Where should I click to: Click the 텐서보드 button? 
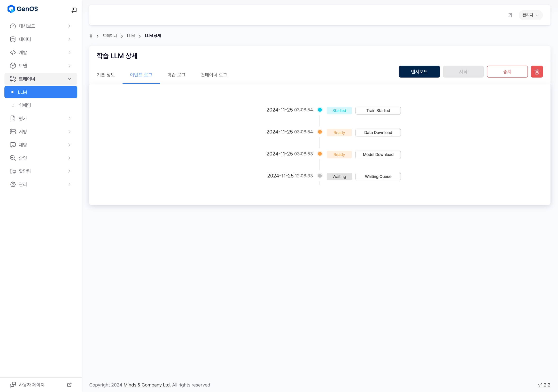(x=419, y=72)
